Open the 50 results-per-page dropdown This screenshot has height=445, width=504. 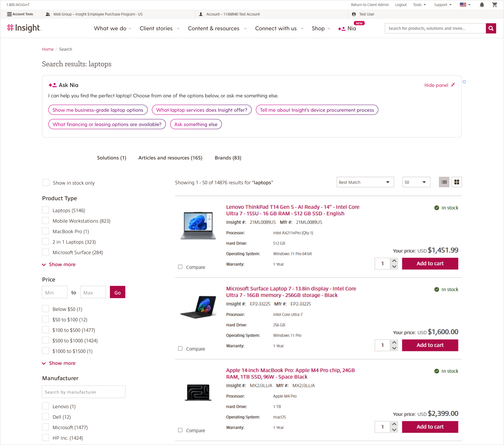click(416, 182)
